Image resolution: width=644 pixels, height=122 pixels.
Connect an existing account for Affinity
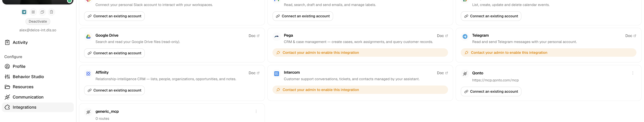114,90
